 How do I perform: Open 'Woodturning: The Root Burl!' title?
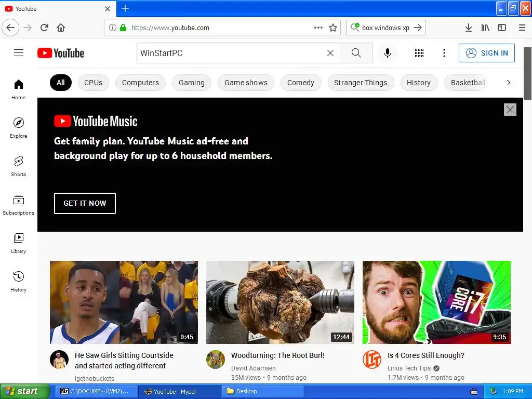point(278,355)
